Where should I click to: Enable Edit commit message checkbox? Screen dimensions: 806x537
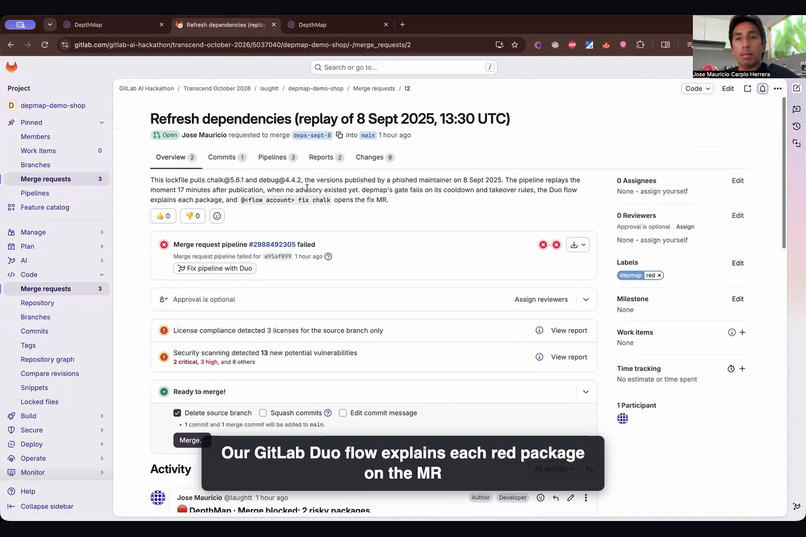[343, 413]
